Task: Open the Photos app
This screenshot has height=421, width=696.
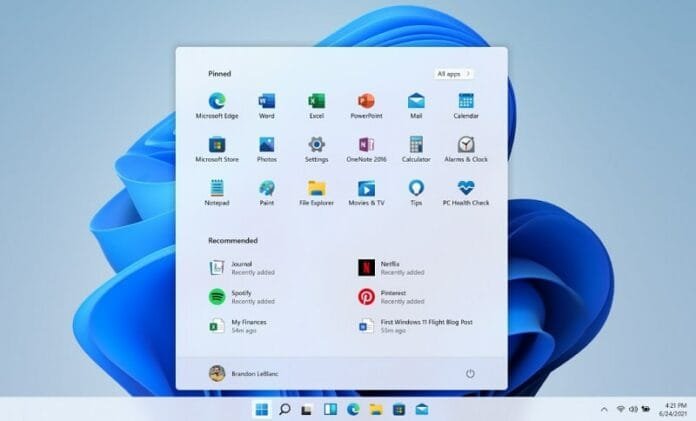Action: pyautogui.click(x=267, y=149)
